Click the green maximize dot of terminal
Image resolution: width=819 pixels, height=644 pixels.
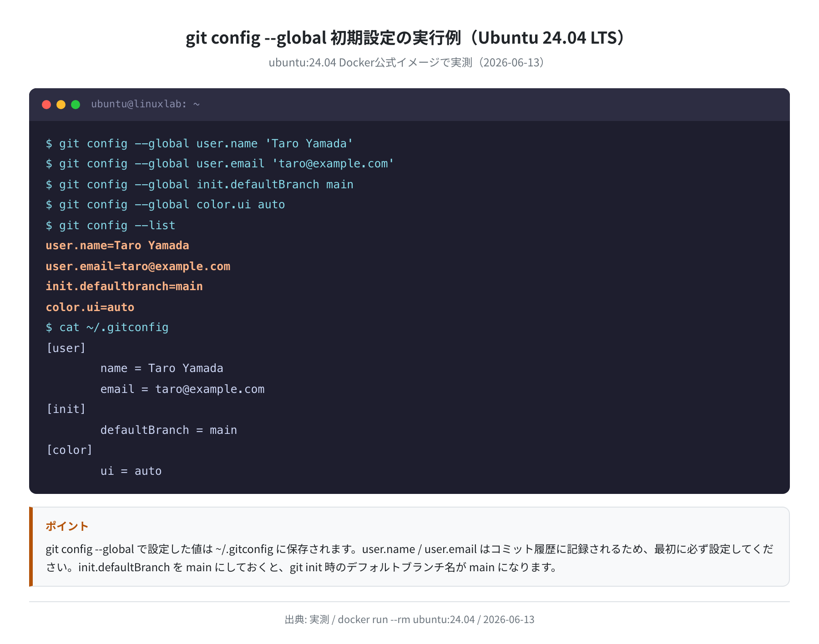tap(76, 105)
